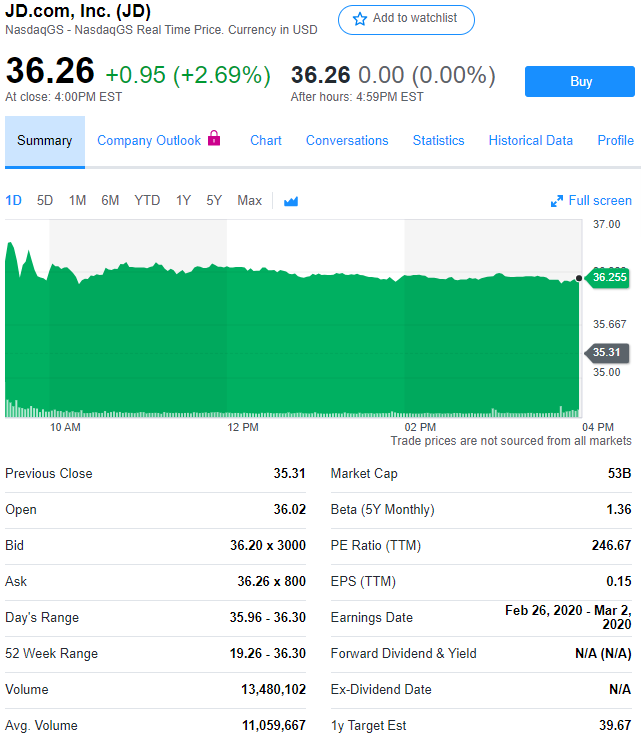Screen dimensions: 641x740
Task: Change chart type via the area chart icon
Action: (x=291, y=201)
